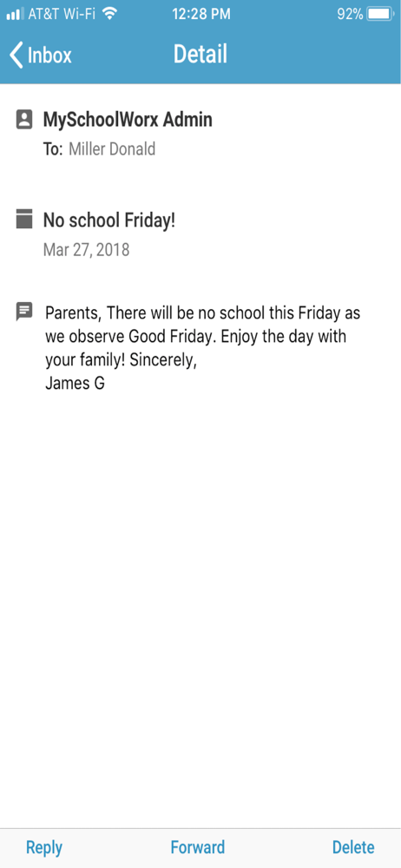Tap the Mar 27, 2018 date
Screen dimensions: 401x868
coord(87,250)
